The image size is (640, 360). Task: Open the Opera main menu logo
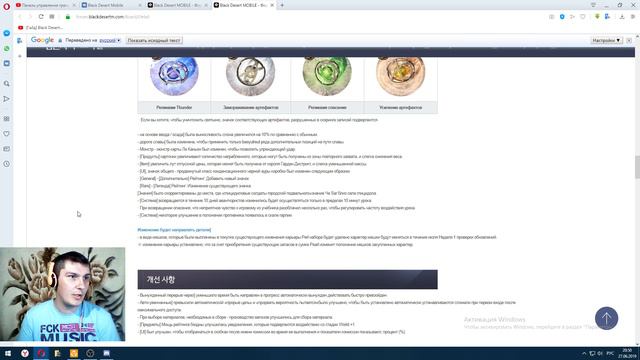[6, 6]
